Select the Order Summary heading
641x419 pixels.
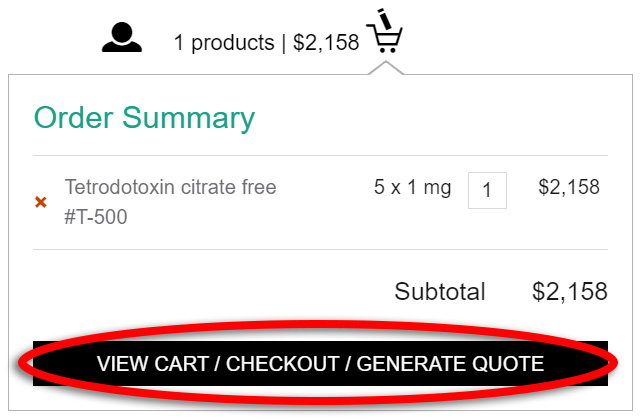coord(145,118)
